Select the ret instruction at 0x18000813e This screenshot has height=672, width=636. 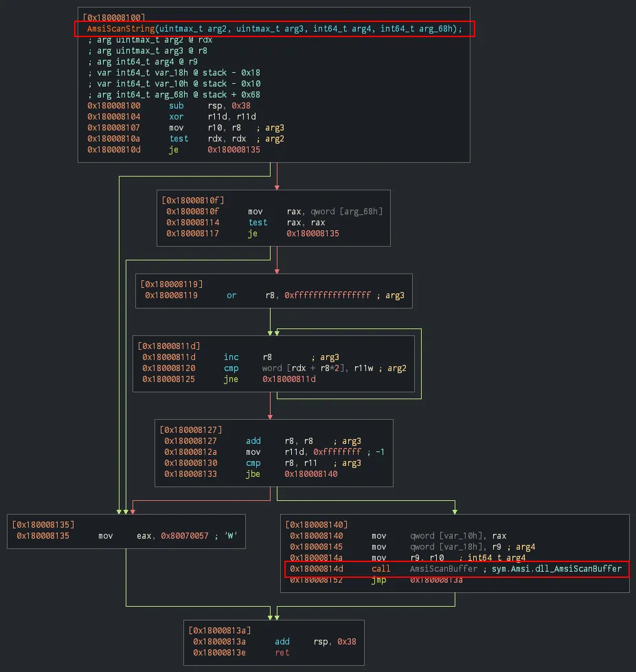coord(282,653)
